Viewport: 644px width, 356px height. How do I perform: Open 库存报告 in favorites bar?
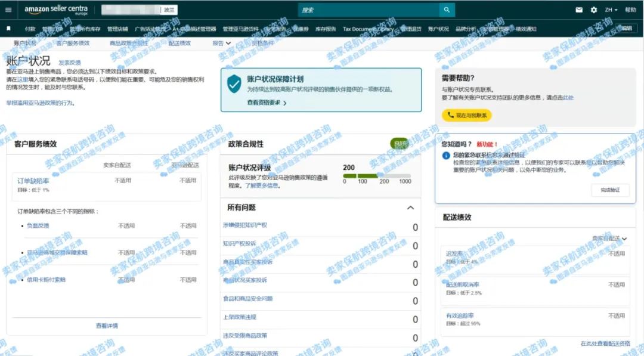coord(326,29)
